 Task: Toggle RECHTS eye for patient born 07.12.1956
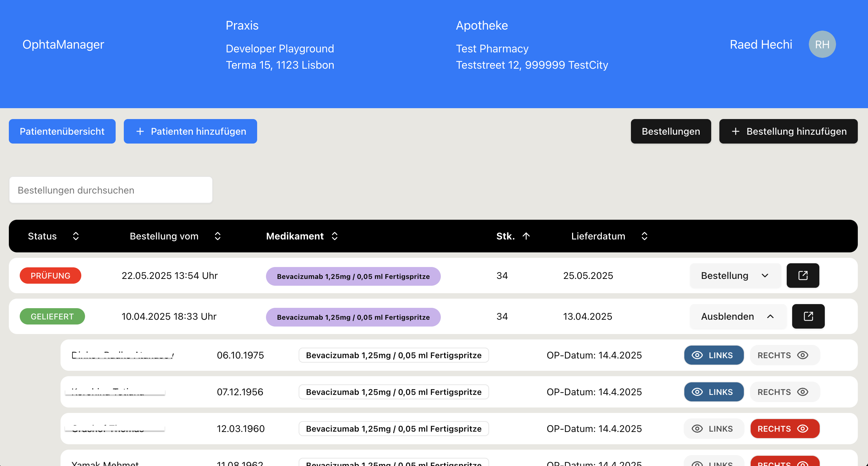pos(784,392)
